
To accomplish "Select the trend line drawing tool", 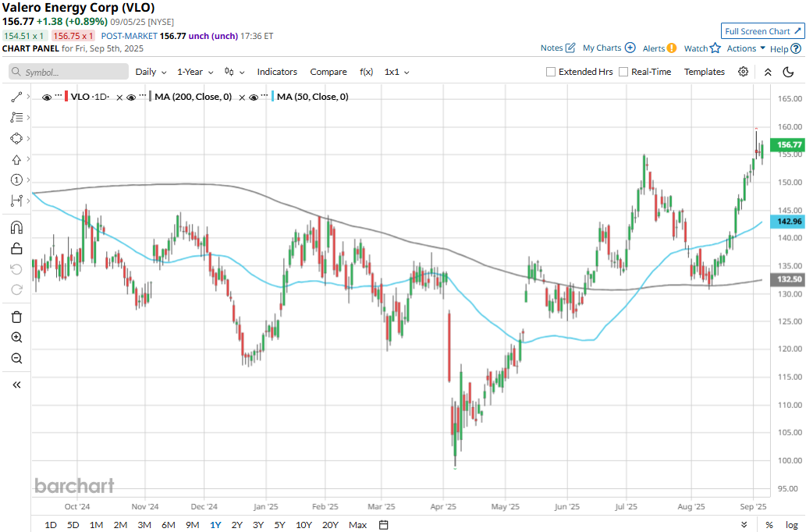I will click(16, 97).
